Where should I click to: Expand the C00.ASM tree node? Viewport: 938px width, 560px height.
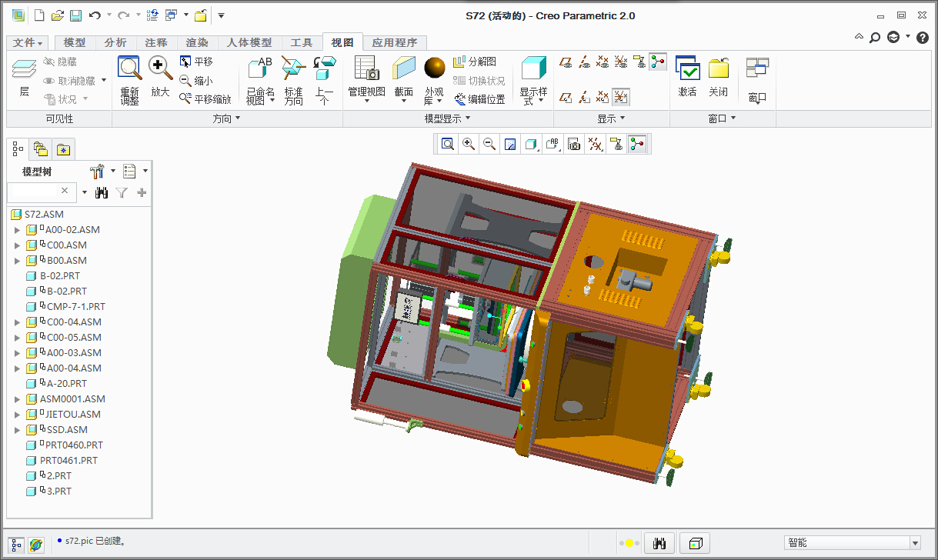click(x=18, y=245)
